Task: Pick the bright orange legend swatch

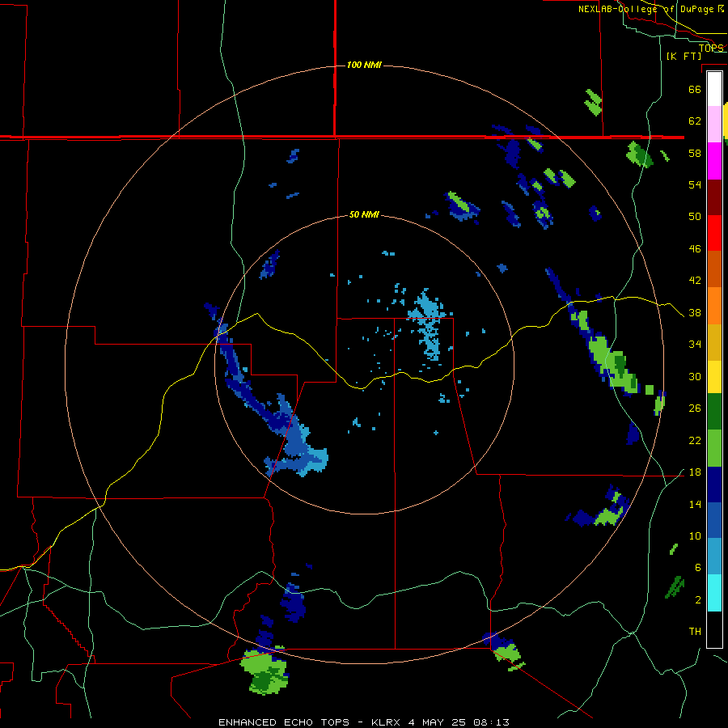Action: 714,306
